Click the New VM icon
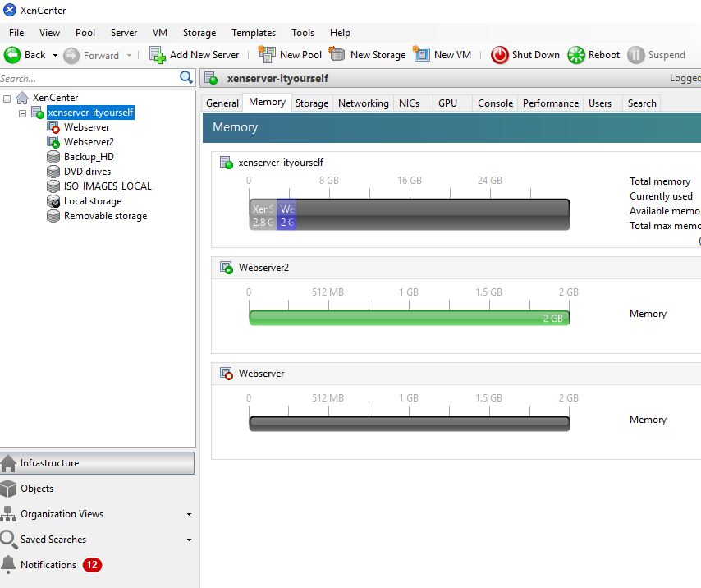 coord(421,54)
